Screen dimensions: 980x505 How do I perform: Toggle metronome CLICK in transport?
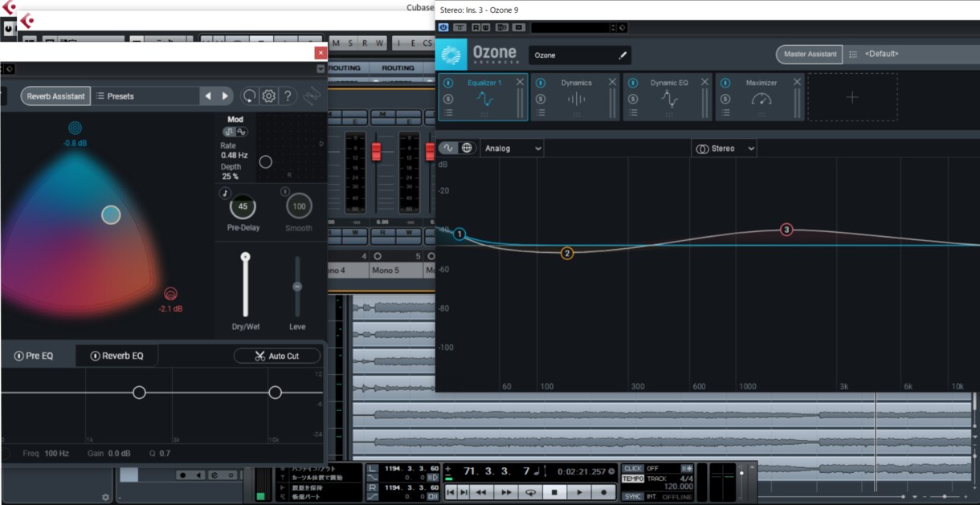[x=633, y=468]
